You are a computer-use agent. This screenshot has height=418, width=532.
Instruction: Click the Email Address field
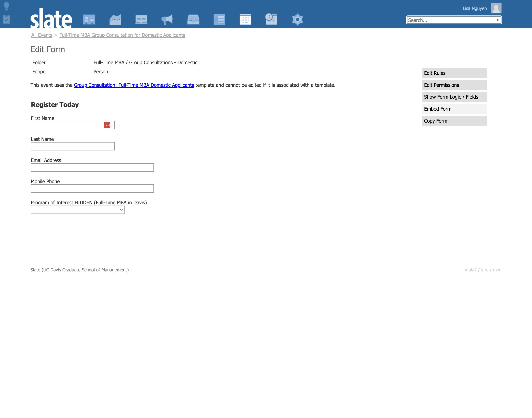click(92, 167)
